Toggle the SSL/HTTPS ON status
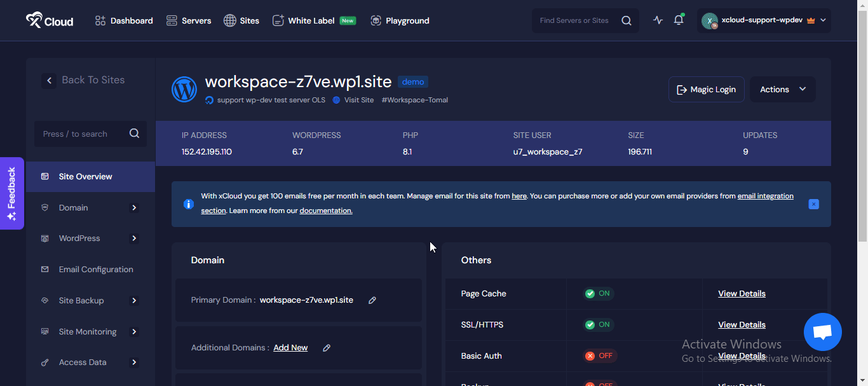 point(598,325)
